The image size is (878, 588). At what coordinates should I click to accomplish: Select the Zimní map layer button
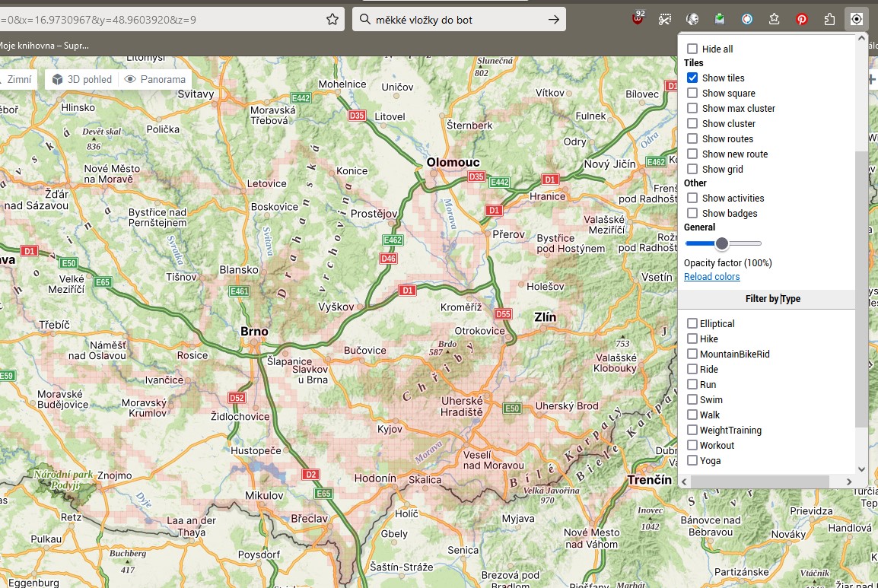click(17, 79)
